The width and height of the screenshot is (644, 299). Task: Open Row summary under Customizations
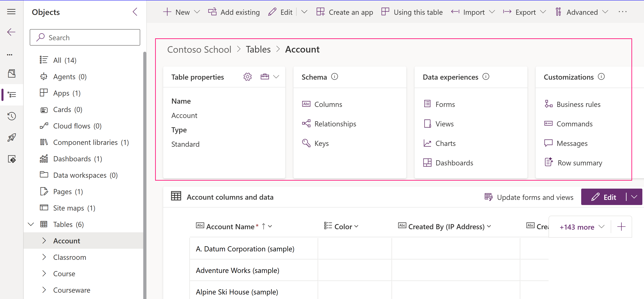click(x=580, y=163)
